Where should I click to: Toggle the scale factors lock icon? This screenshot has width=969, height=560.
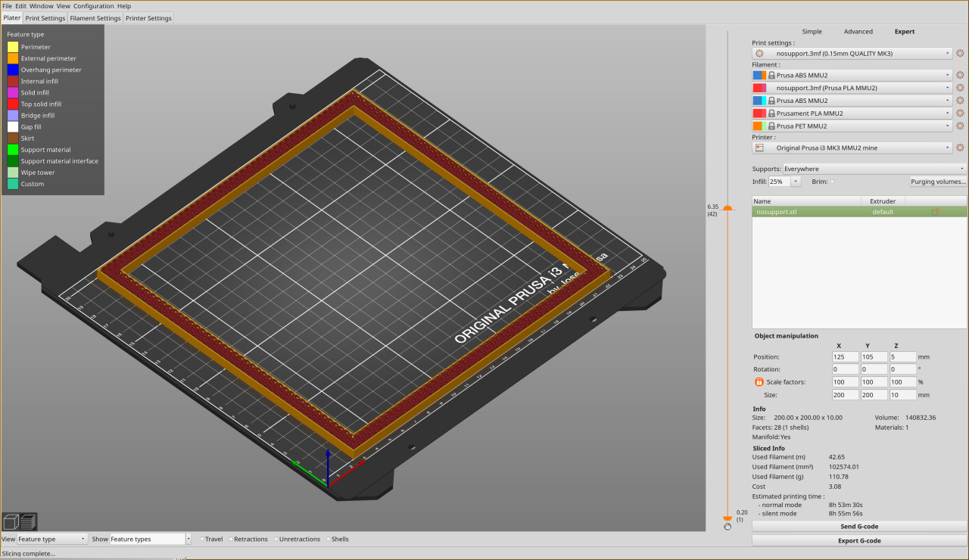[759, 382]
